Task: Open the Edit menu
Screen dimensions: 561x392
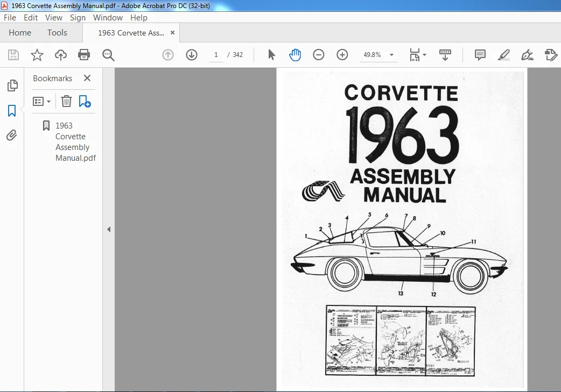Action: (x=30, y=18)
